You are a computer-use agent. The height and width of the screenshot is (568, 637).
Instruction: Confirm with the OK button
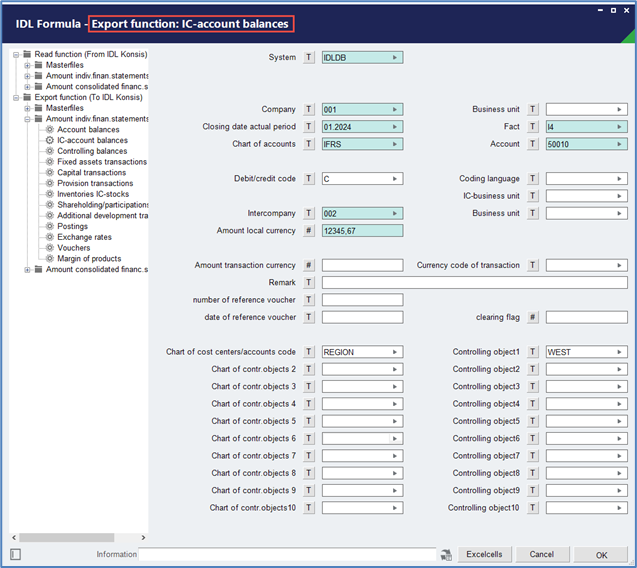pyautogui.click(x=601, y=555)
